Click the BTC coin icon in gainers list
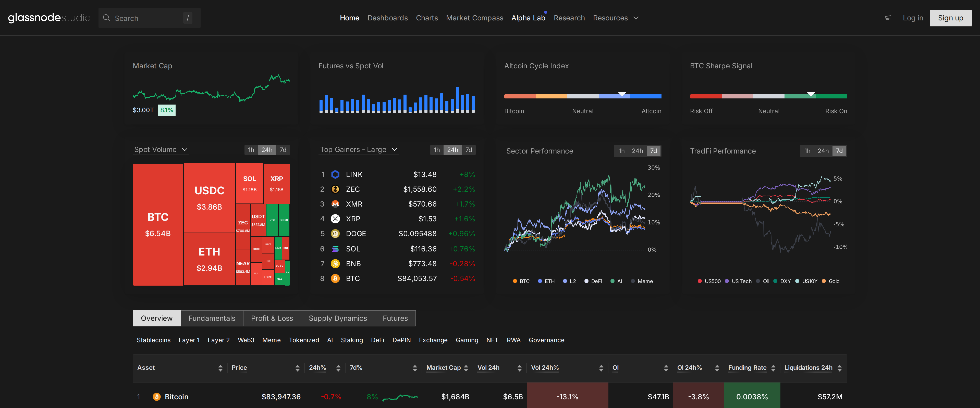The width and height of the screenshot is (980, 408). tap(335, 278)
